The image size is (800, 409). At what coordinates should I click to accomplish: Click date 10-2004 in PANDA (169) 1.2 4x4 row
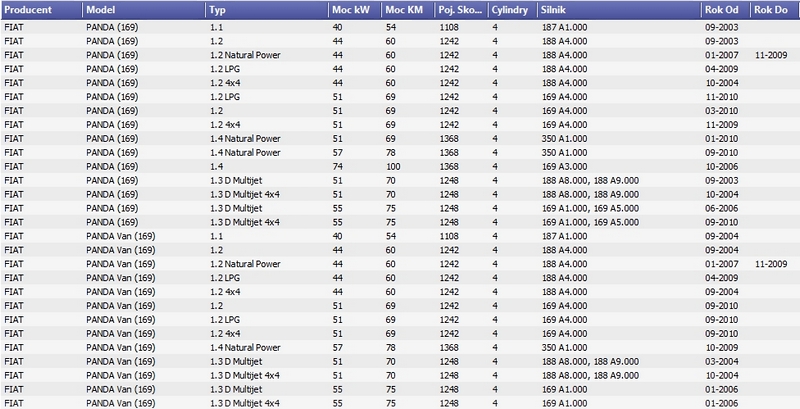coord(721,83)
